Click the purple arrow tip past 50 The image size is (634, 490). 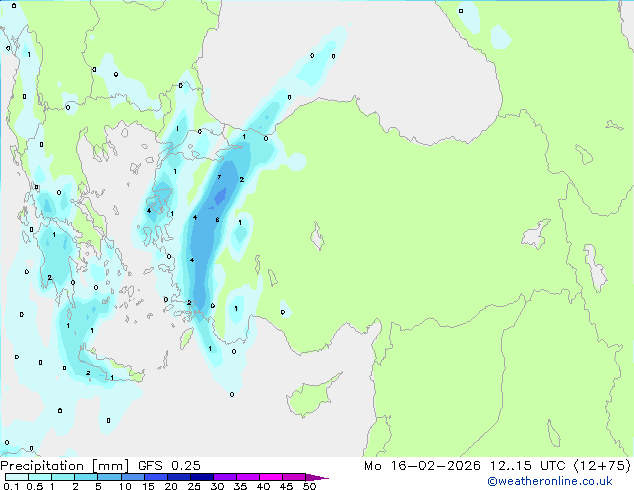pyautogui.click(x=317, y=477)
